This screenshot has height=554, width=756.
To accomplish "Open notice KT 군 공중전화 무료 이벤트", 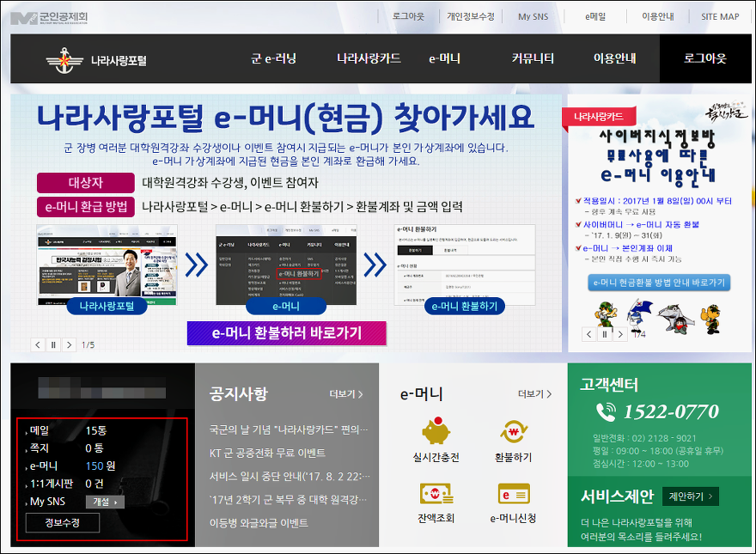I will click(267, 453).
